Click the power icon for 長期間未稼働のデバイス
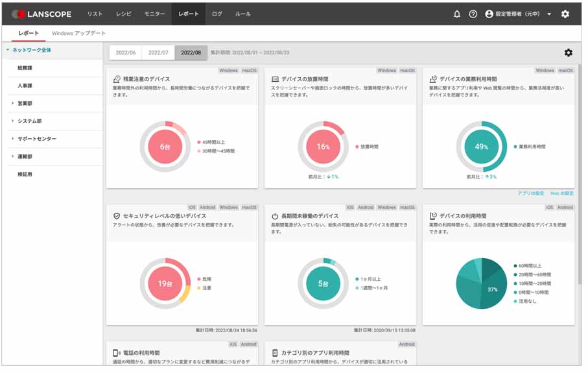Image resolution: width=588 pixels, height=373 pixels. pyautogui.click(x=275, y=216)
